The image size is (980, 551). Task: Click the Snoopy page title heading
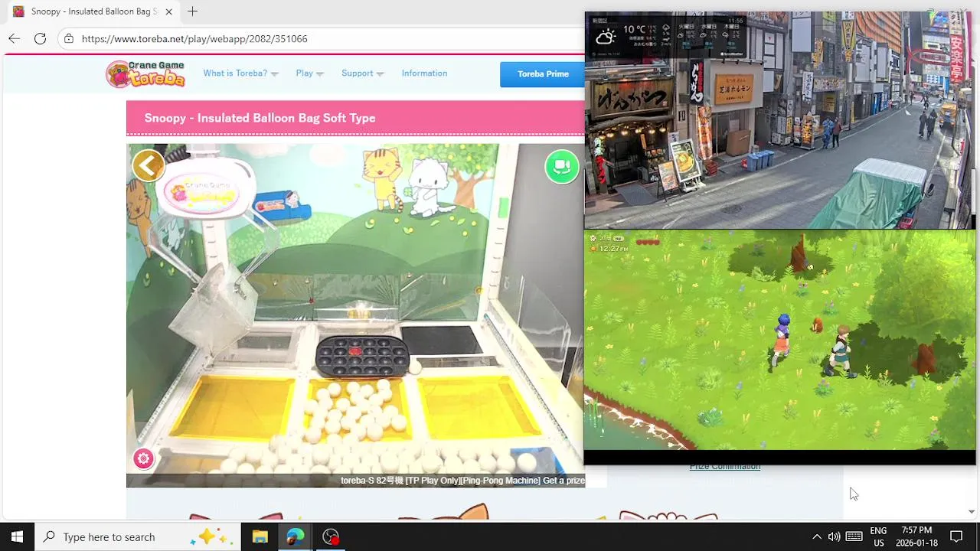tap(260, 118)
